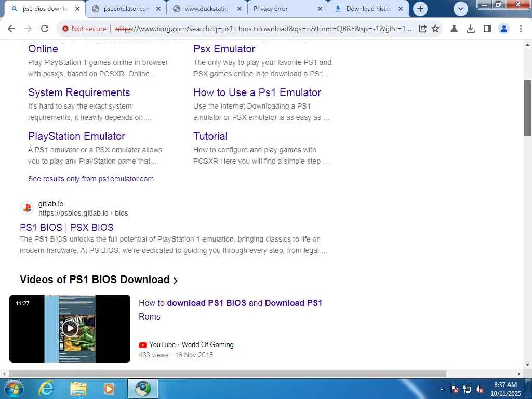Viewport: 532px width, 399px height.
Task: Click the address bar URL field
Action: click(x=263, y=29)
